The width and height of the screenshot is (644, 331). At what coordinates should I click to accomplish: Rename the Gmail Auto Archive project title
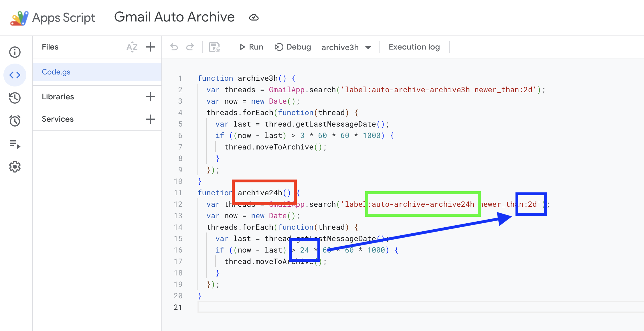click(174, 17)
